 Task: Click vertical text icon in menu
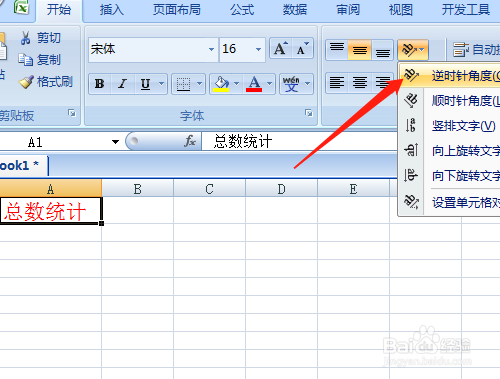pos(411,125)
